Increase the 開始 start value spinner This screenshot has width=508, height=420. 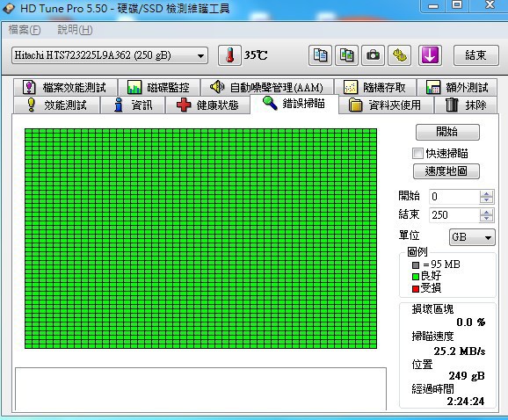coord(486,193)
